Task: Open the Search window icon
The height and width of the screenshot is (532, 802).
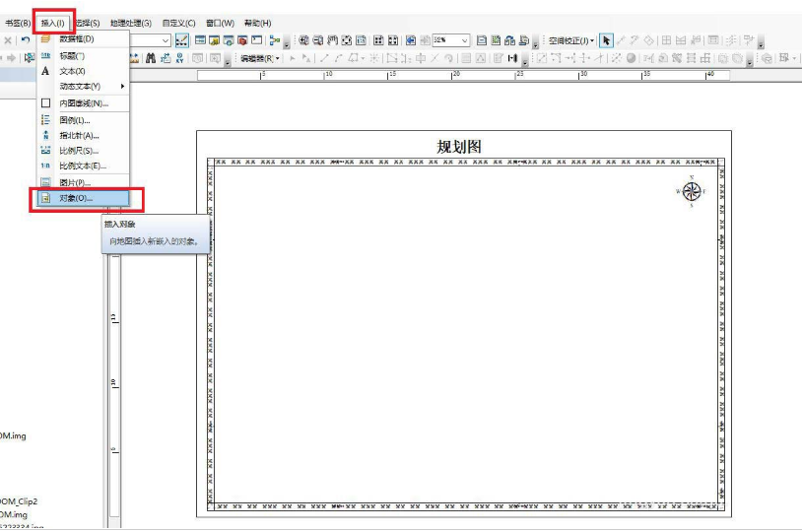Action: [229, 40]
